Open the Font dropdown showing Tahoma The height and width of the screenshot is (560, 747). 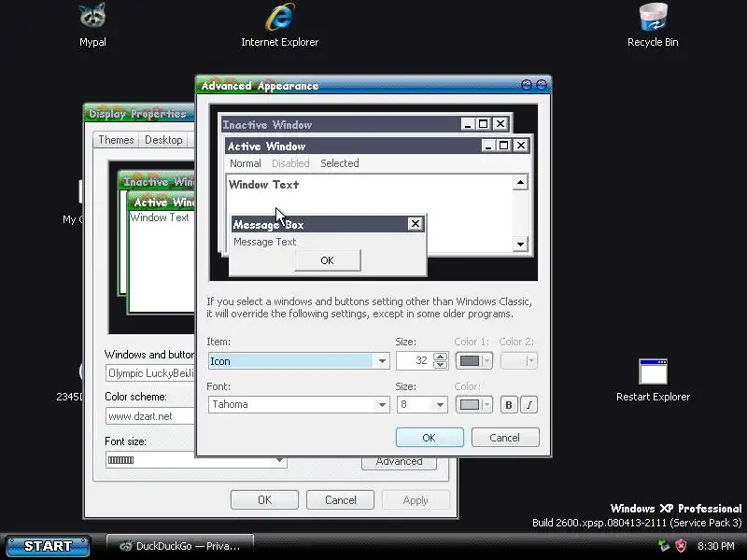coord(299,404)
